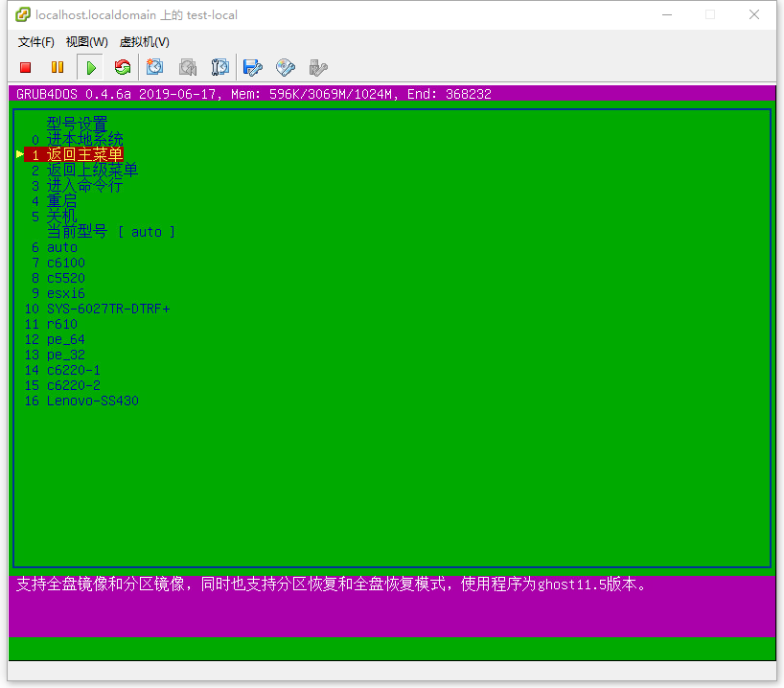Click the red Stop power-off icon
The width and height of the screenshot is (784, 688).
pos(26,67)
